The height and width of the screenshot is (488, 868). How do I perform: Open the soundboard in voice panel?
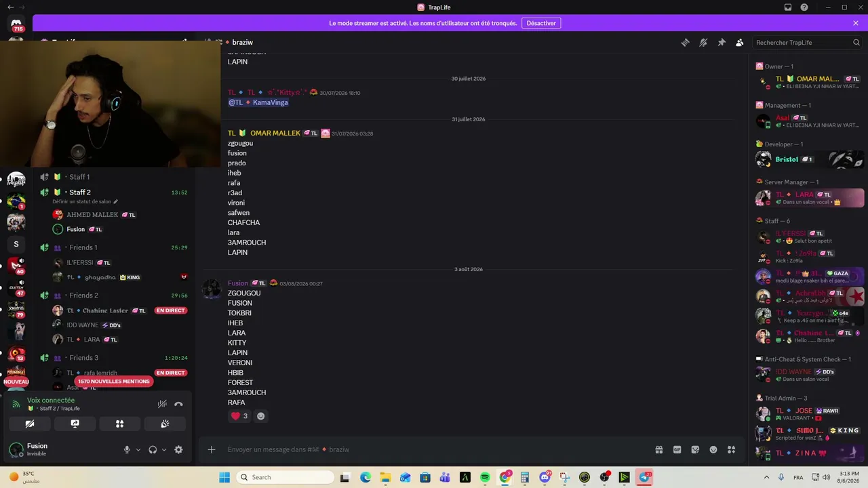pos(165,424)
